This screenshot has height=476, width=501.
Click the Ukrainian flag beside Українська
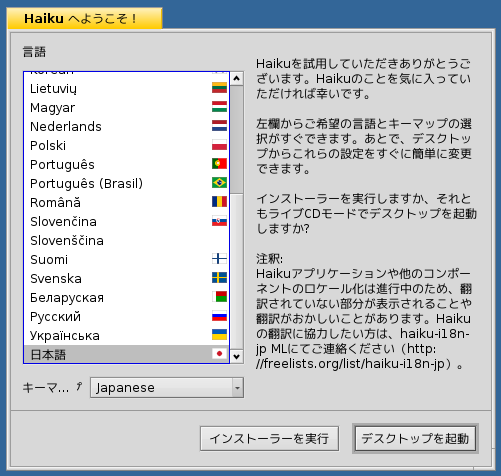click(219, 335)
